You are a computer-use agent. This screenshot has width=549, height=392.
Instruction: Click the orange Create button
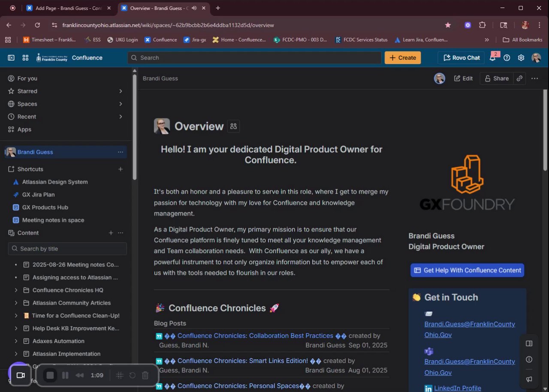tap(403, 57)
